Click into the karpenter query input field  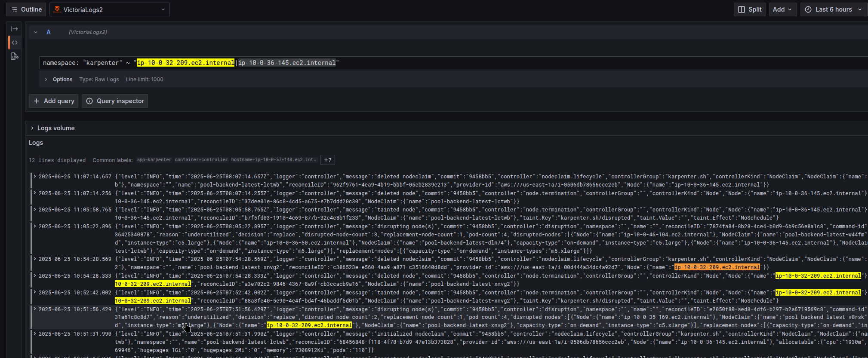point(453,63)
